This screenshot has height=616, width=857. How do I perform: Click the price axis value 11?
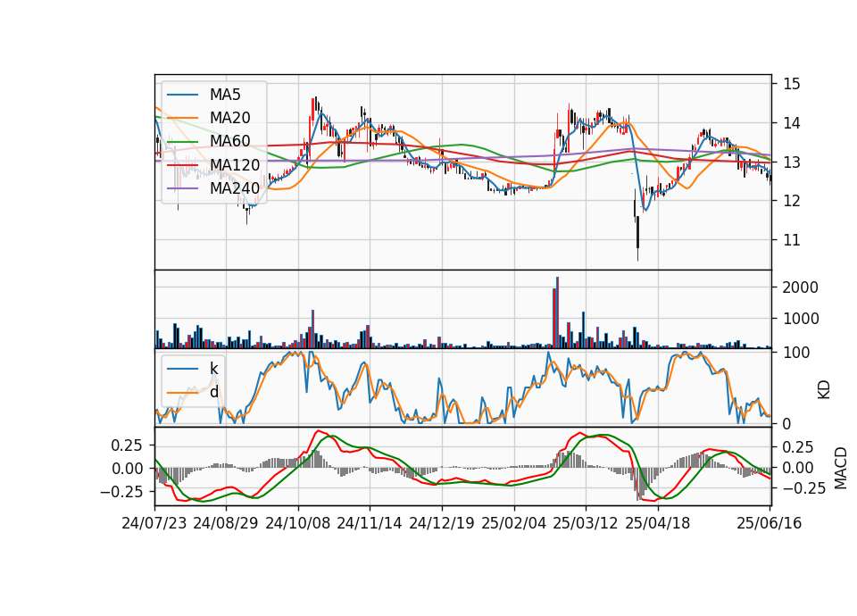point(792,240)
